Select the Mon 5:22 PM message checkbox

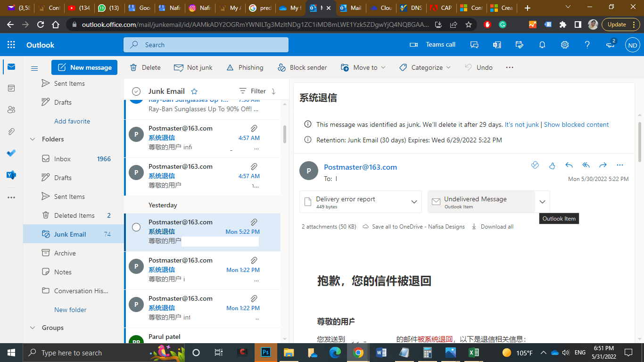coord(136,227)
